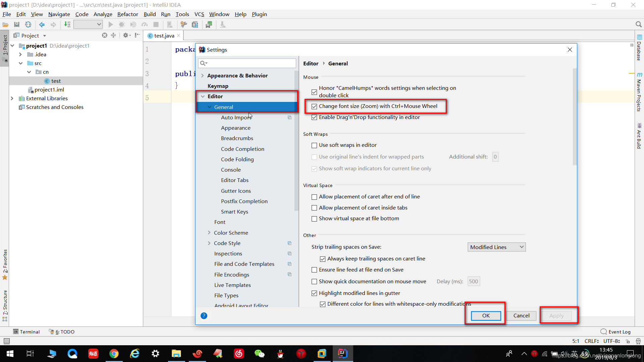The image size is (644, 362).
Task: Click the Run with Coverage icon
Action: (133, 24)
